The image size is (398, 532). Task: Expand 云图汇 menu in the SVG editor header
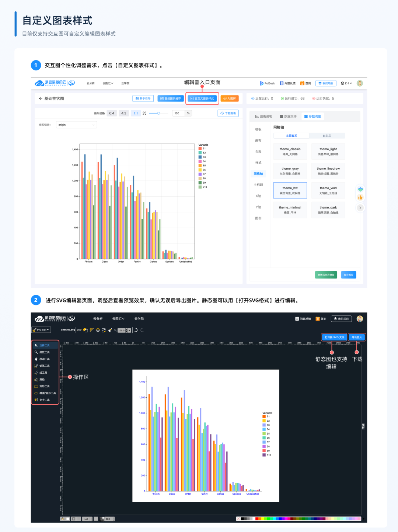[x=118, y=319]
